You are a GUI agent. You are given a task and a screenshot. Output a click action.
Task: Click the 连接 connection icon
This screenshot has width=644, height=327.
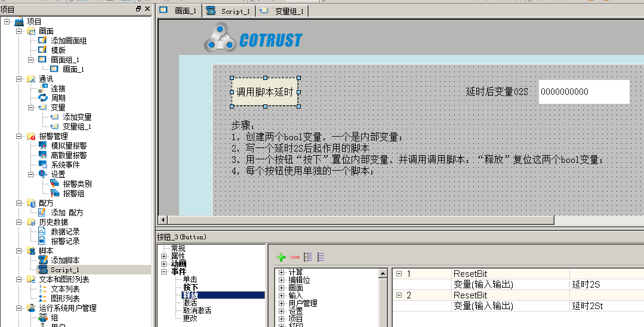tap(43, 88)
